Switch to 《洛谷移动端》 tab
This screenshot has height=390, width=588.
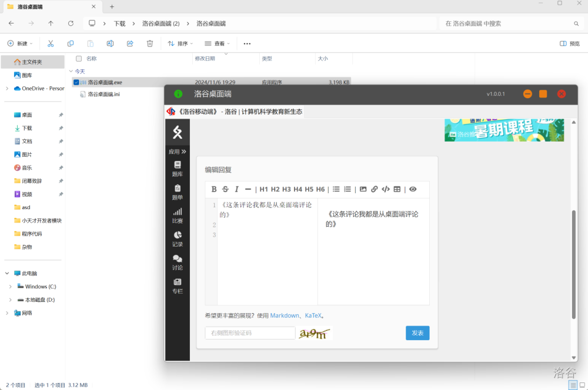pyautogui.click(x=235, y=112)
